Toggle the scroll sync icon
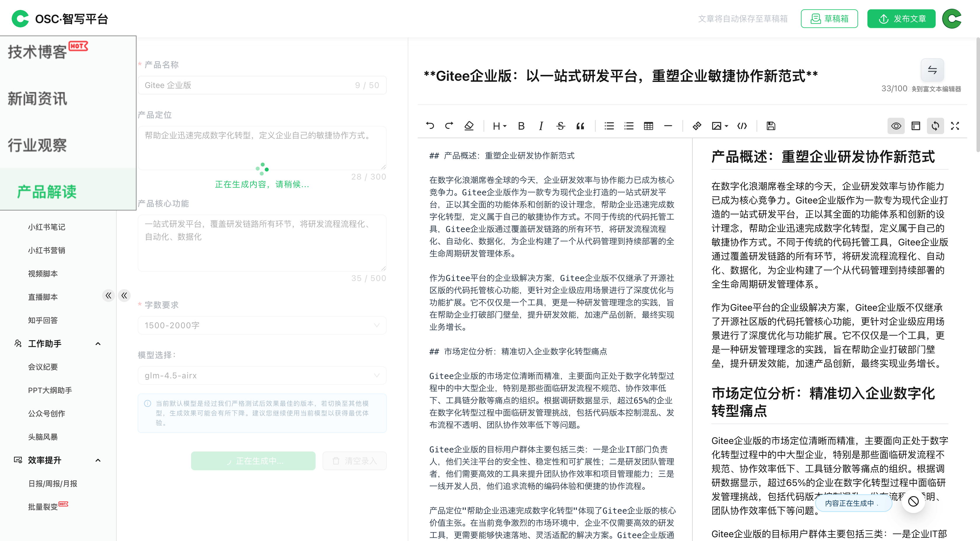Image resolution: width=980 pixels, height=541 pixels. 935,126
